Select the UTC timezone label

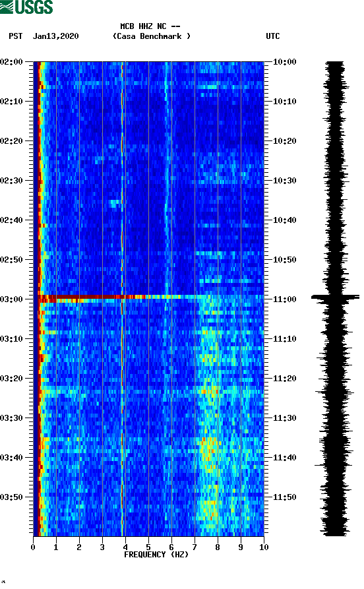pos(273,36)
